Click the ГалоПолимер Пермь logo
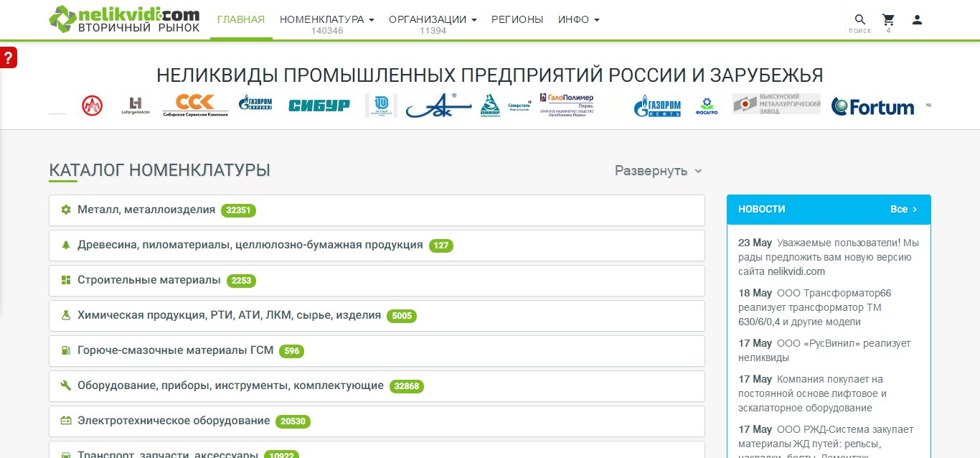 [x=567, y=106]
